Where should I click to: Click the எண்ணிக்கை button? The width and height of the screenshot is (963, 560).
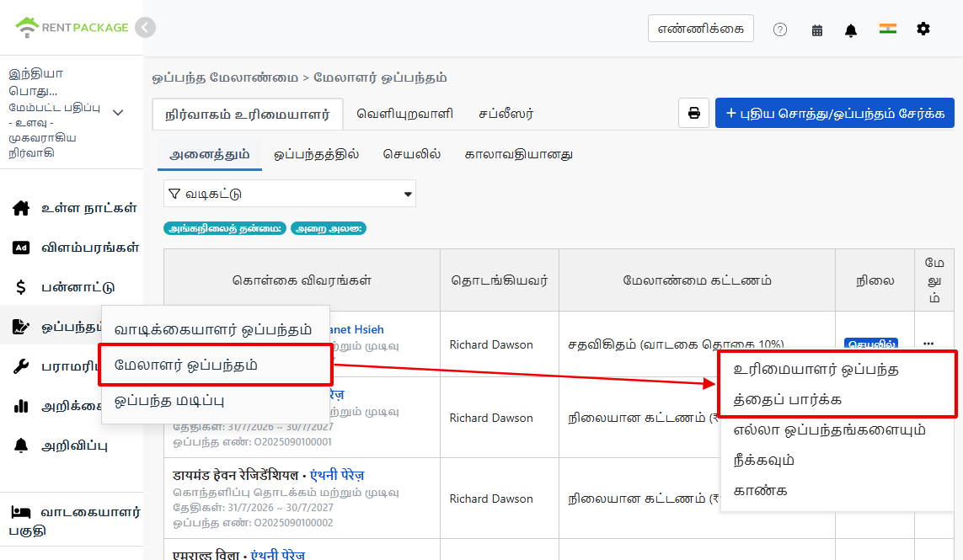[701, 29]
